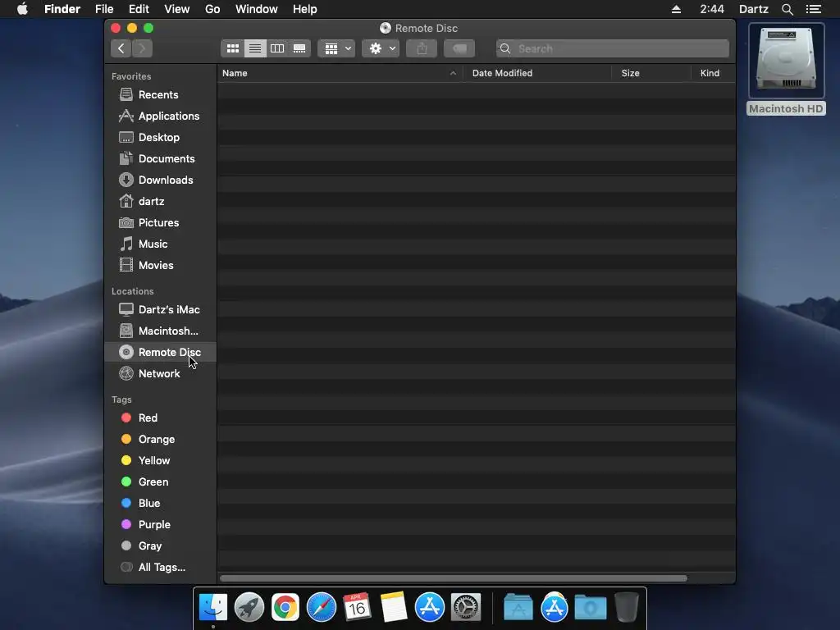Select Dartz's iMac under Locations
Image resolution: width=840 pixels, height=630 pixels.
(x=160, y=309)
